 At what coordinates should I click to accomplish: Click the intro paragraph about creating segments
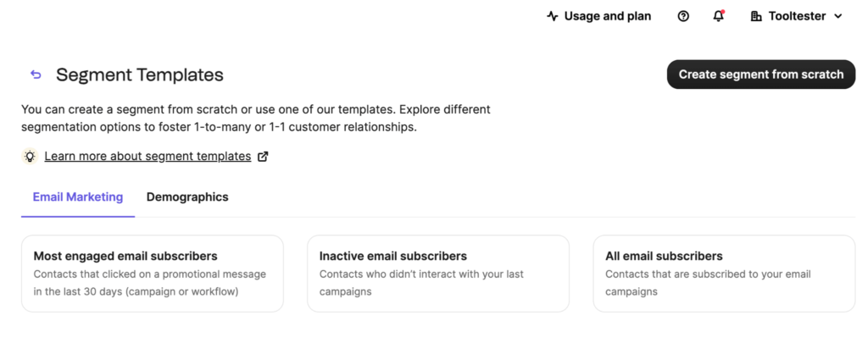pyautogui.click(x=256, y=119)
